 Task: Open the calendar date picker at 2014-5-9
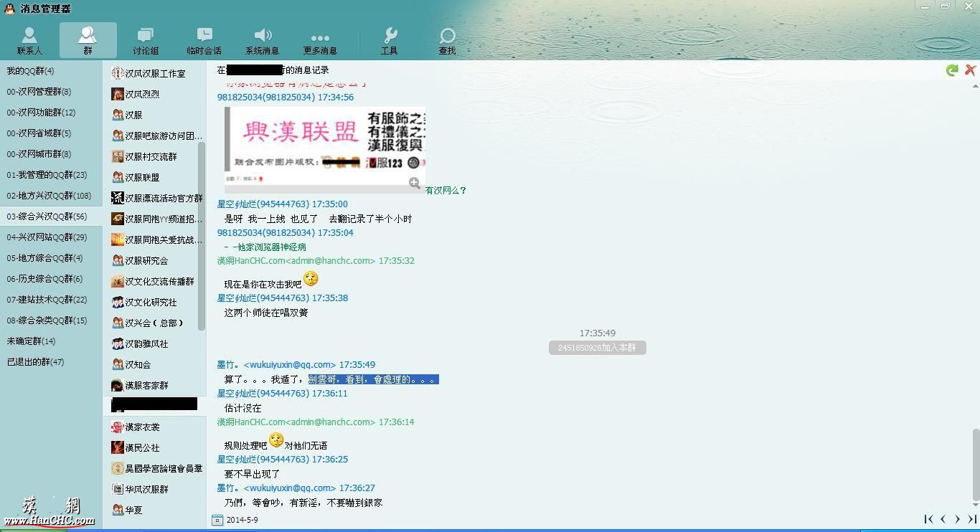217,520
